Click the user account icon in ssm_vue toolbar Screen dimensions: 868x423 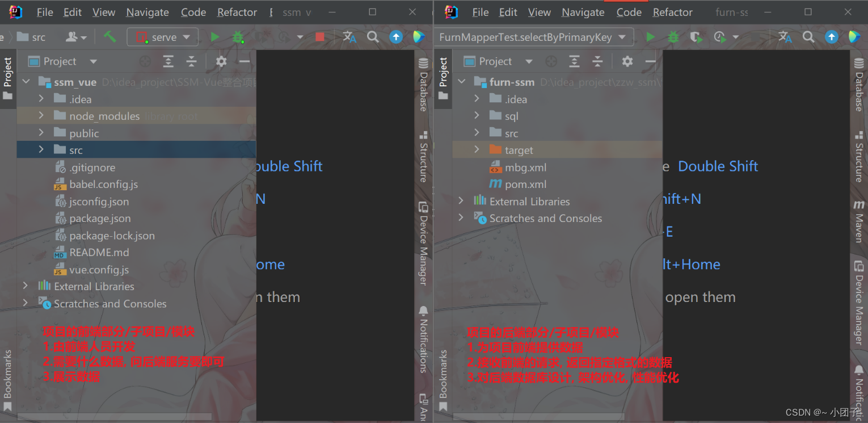(x=76, y=37)
